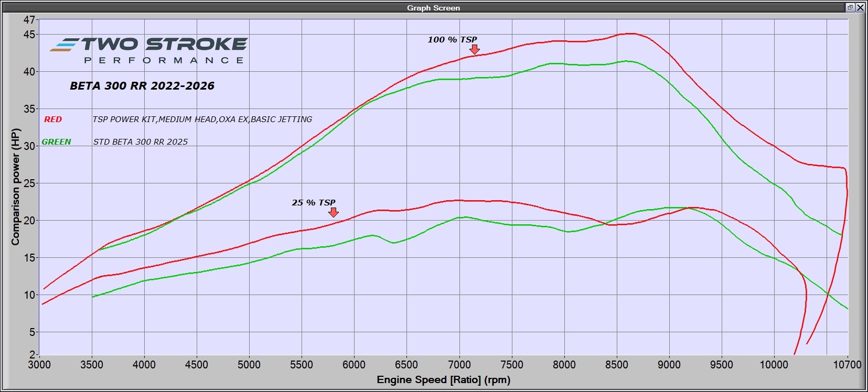This screenshot has width=868, height=392.
Task: Click the 47 HP axis maximum label
Action: tap(29, 20)
